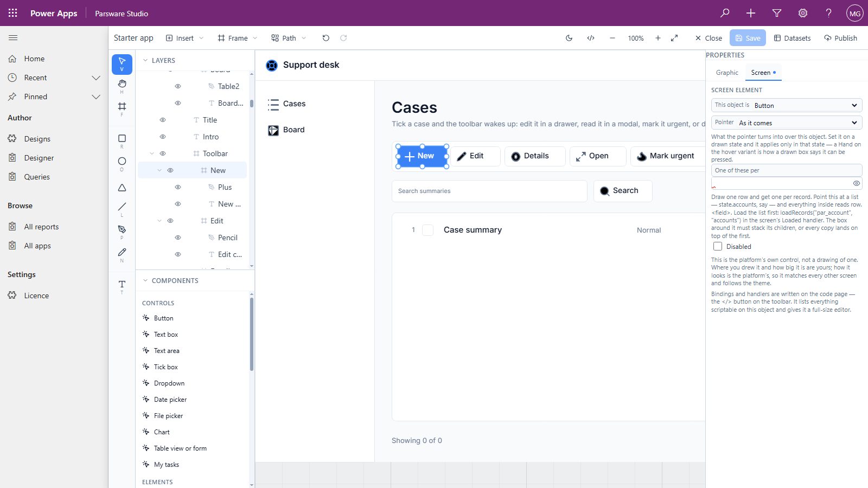
Task: Select the ellipse (O) tool
Action: pyautogui.click(x=122, y=164)
